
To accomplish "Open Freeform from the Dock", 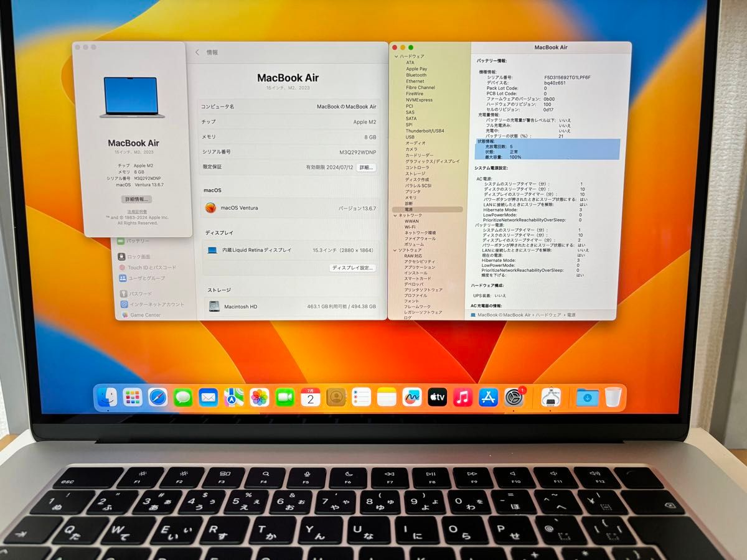I will 412,396.
